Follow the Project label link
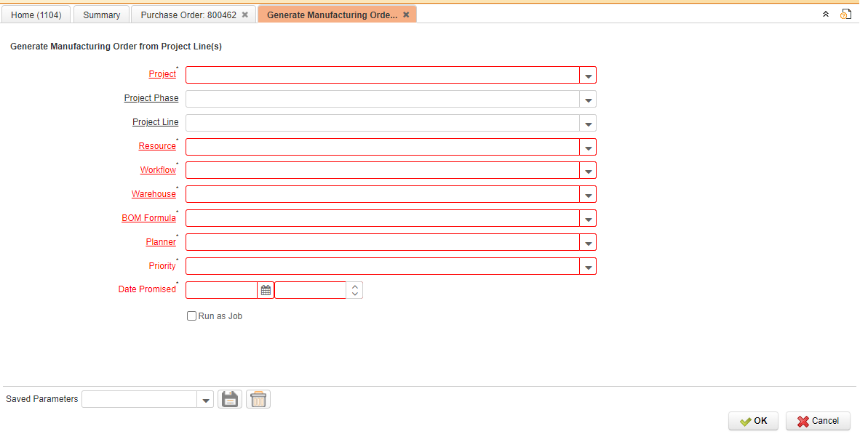Image resolution: width=868 pixels, height=442 pixels. click(x=162, y=74)
